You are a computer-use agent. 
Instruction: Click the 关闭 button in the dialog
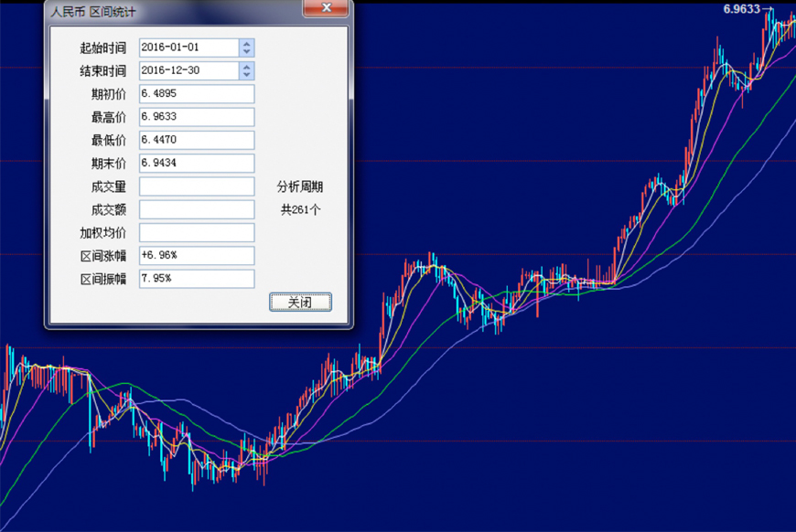pyautogui.click(x=300, y=303)
